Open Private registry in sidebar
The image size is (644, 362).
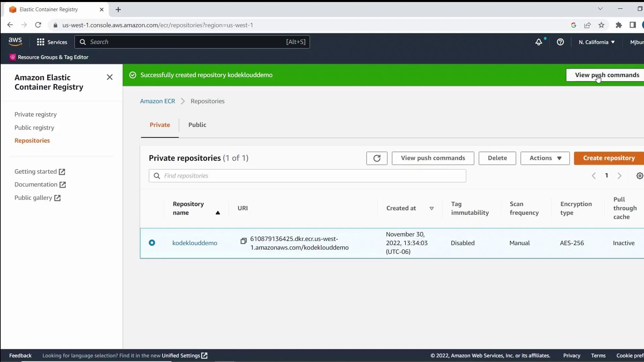36,115
